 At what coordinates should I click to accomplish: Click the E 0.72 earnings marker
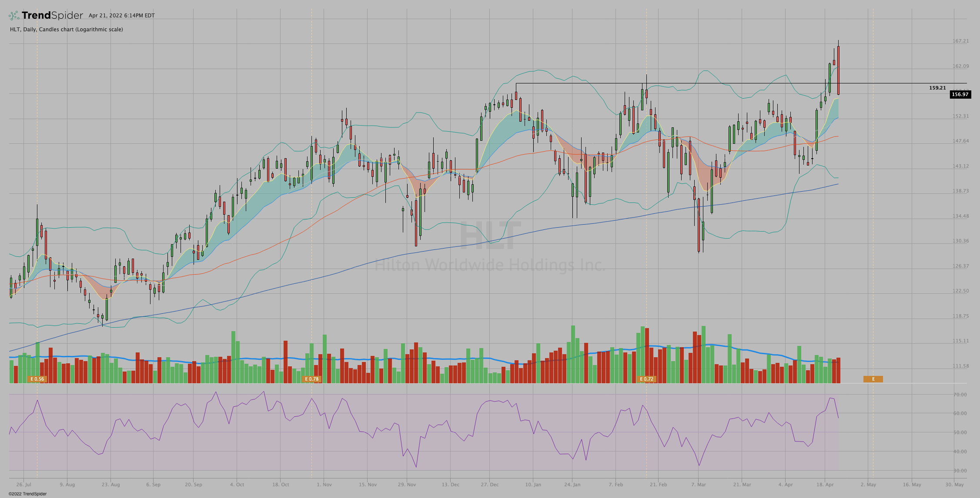(646, 379)
